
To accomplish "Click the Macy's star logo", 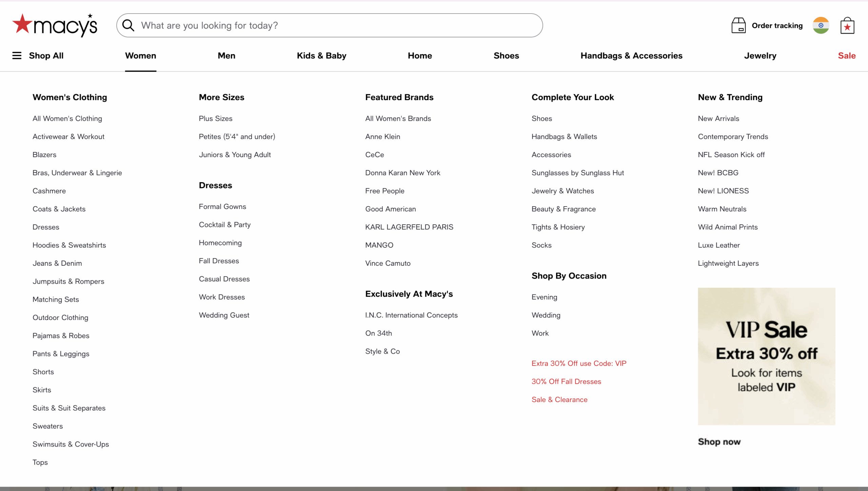I will coord(55,25).
